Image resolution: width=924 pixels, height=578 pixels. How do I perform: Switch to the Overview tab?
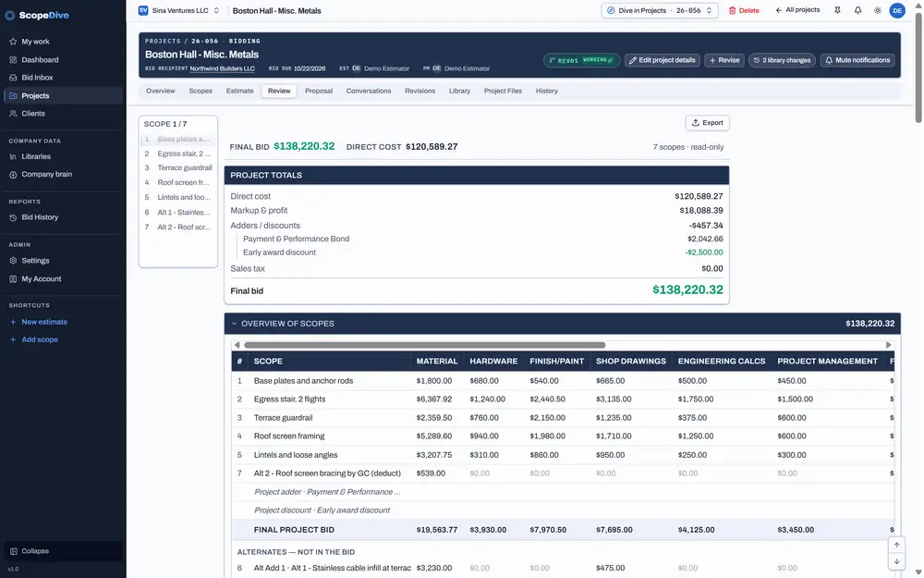tap(160, 91)
